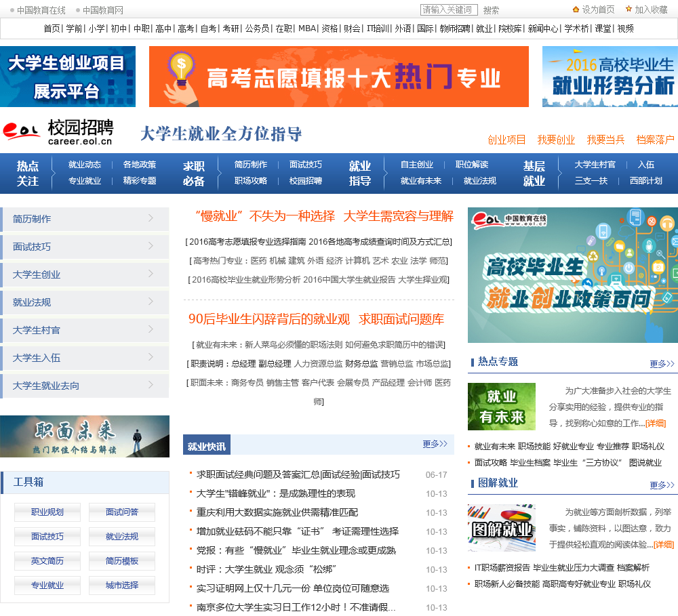Click the 城市选择 toolbox button
Viewport: 678px width, 616px height.
122,586
